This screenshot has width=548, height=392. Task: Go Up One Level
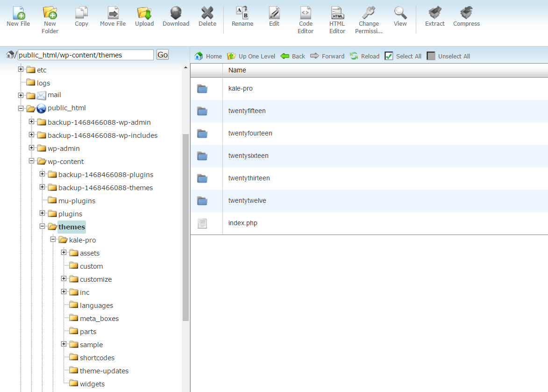251,56
